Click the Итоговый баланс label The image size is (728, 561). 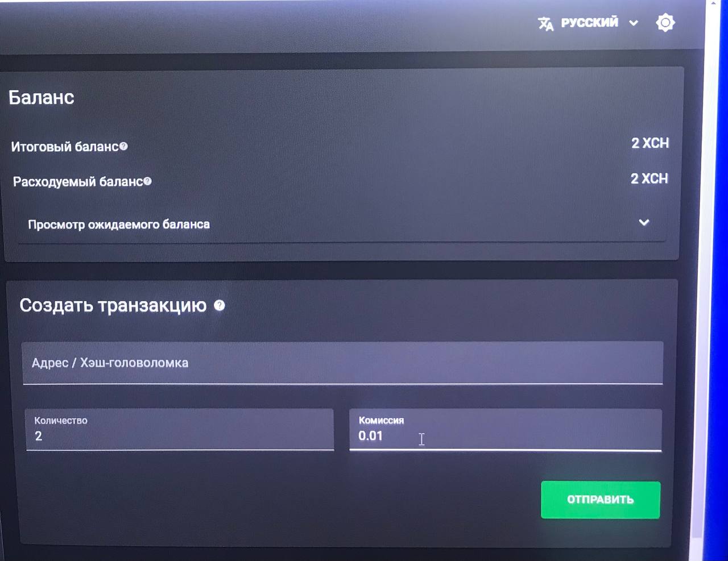64,147
